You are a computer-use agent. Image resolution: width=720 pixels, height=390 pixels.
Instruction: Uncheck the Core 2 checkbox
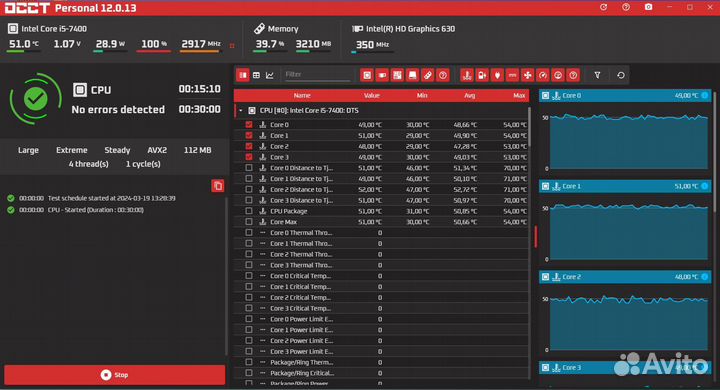(x=248, y=146)
